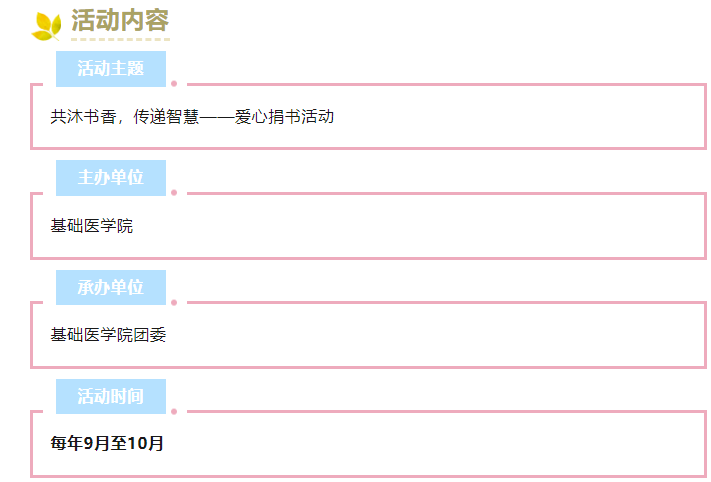Click the text 基础医学院团委

click(x=108, y=335)
